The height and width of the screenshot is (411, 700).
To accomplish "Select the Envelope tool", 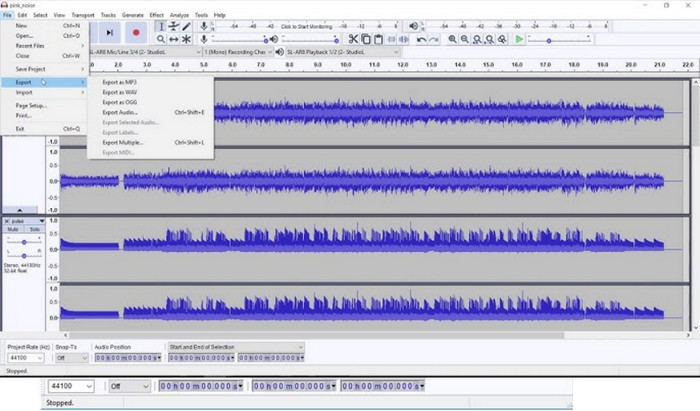I will pyautogui.click(x=174, y=26).
